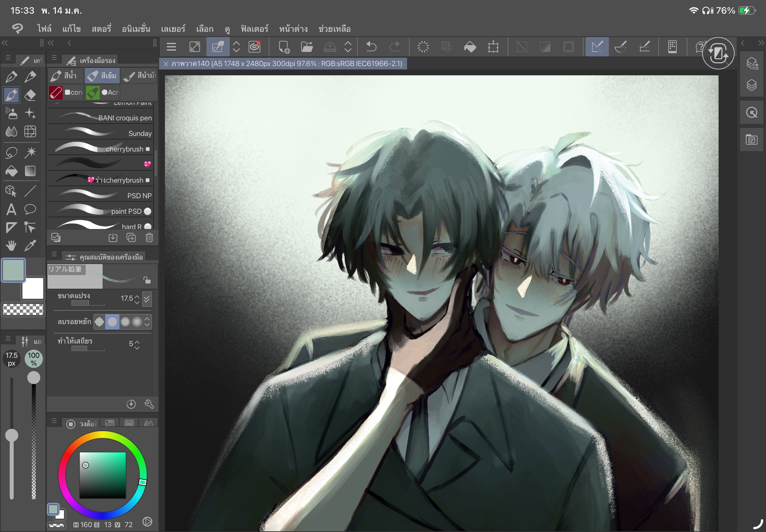Choose the Text tool
This screenshot has width=766, height=532.
coord(11,209)
